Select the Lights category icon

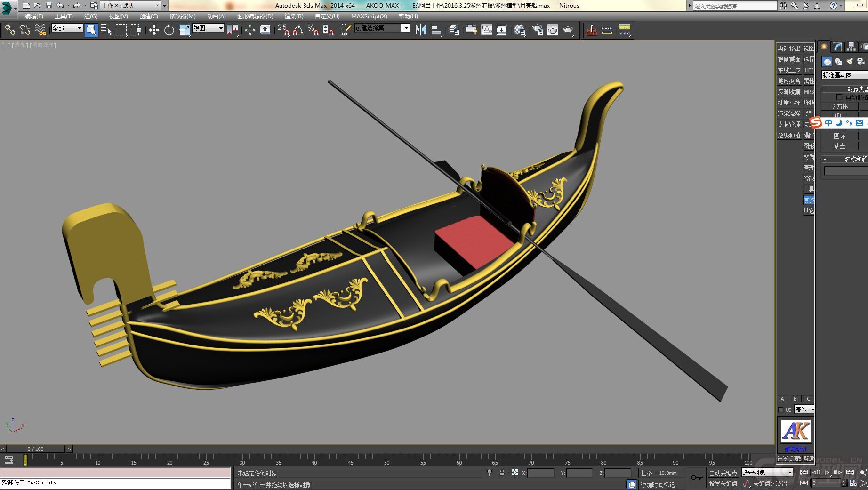coord(850,62)
